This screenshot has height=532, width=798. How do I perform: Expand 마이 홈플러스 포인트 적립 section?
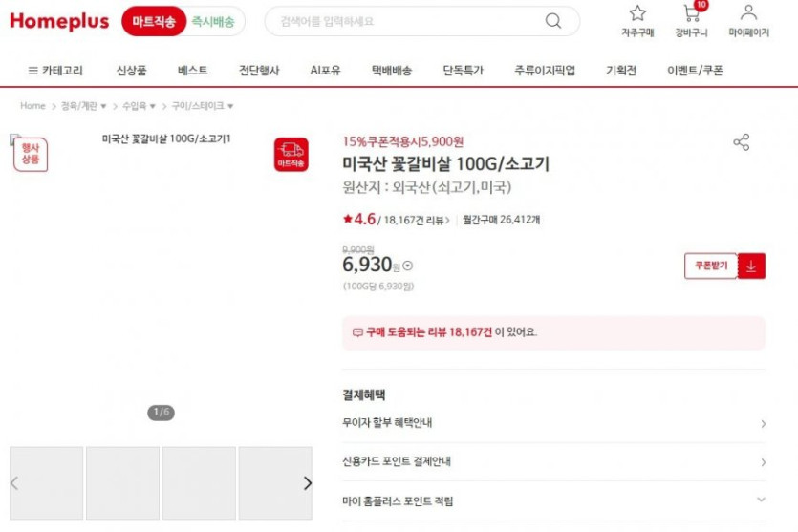pos(761,500)
